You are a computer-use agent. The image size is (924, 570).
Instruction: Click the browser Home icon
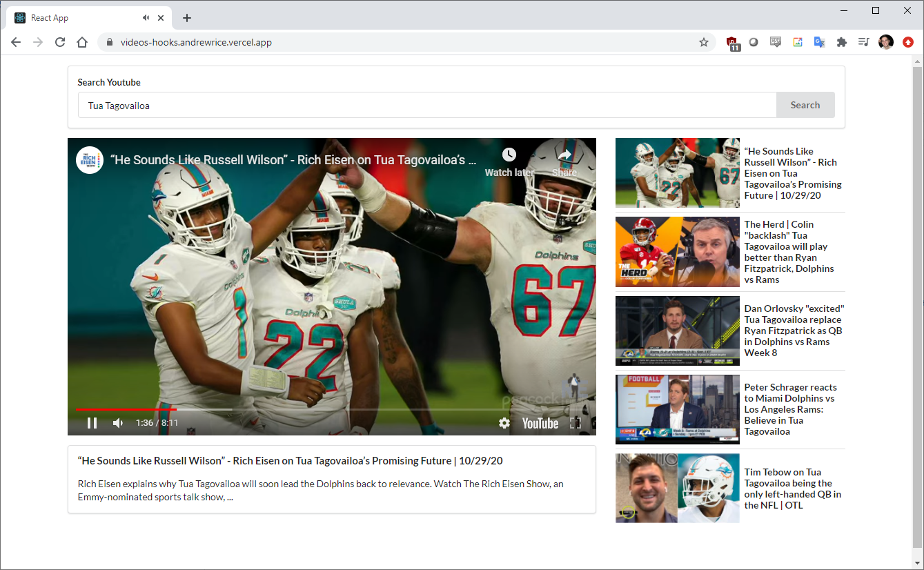82,42
